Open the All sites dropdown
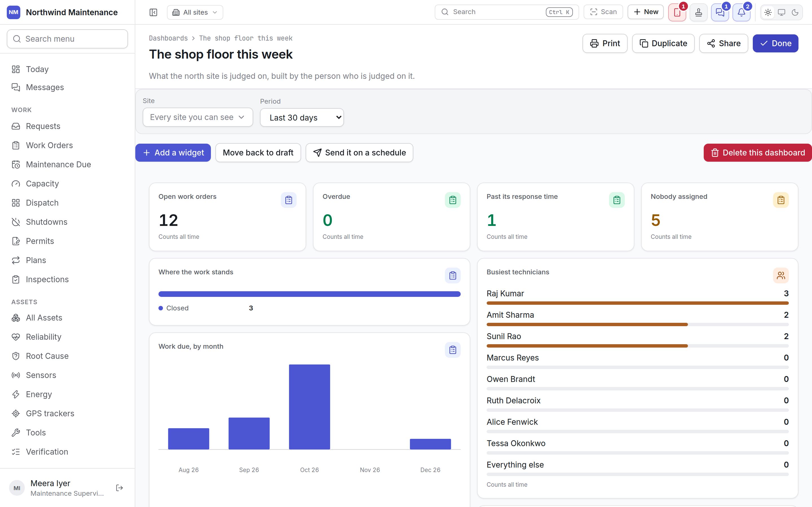 [x=195, y=12]
